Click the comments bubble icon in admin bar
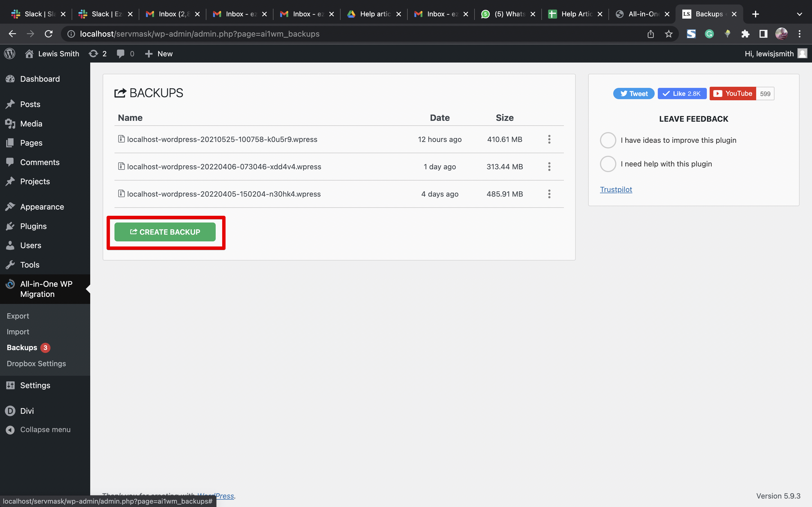This screenshot has width=812, height=507. pos(120,54)
